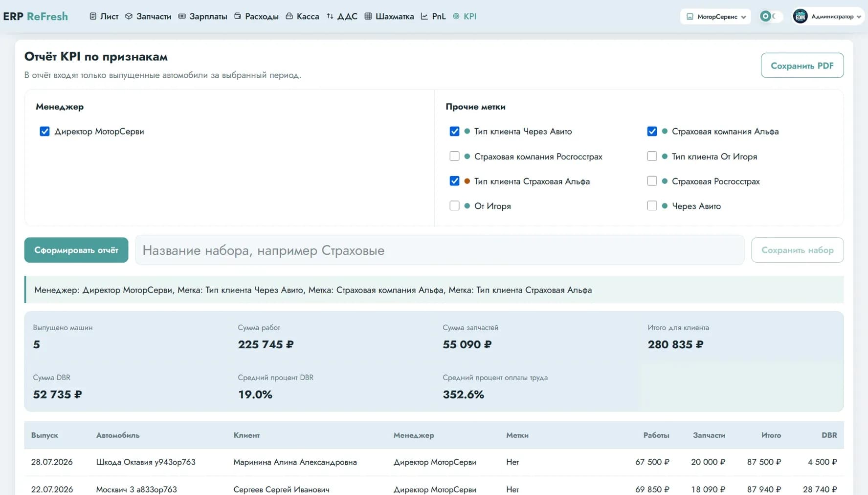Click the orange dot beside Страховая Альфа
868x495 pixels.
(467, 181)
